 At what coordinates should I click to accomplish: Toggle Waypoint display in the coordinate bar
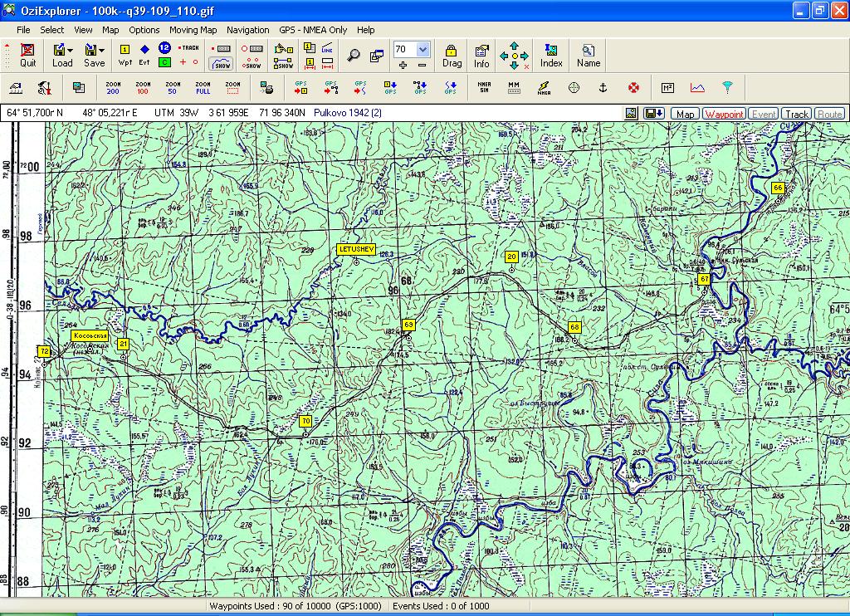[724, 114]
